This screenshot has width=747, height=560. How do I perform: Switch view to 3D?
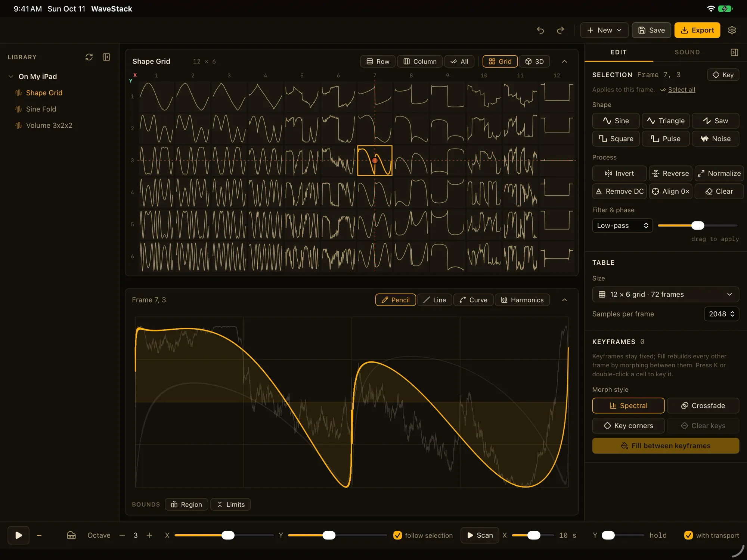(x=534, y=61)
